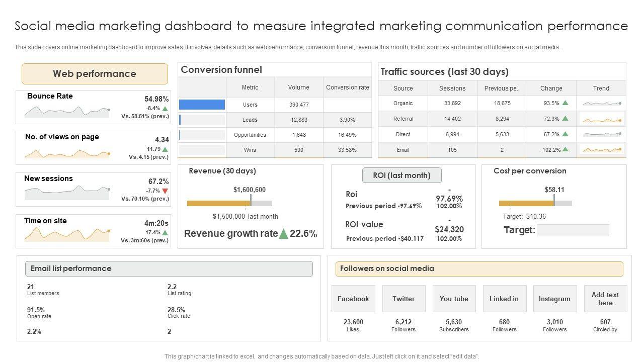
Task: Click the empty Target input box
Action: tap(573, 230)
